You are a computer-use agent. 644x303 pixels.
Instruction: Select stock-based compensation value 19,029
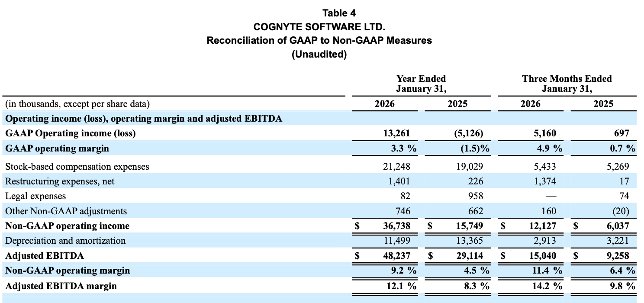470,166
